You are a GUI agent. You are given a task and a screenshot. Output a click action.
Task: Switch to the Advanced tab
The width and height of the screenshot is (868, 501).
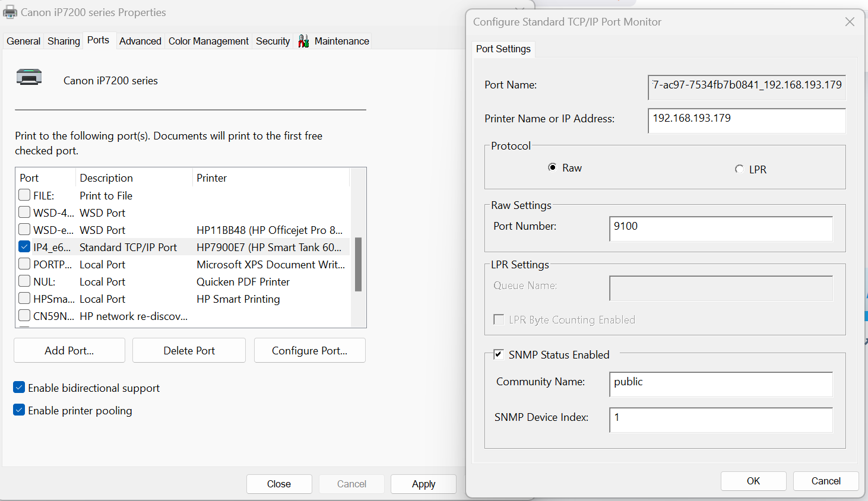pyautogui.click(x=140, y=41)
